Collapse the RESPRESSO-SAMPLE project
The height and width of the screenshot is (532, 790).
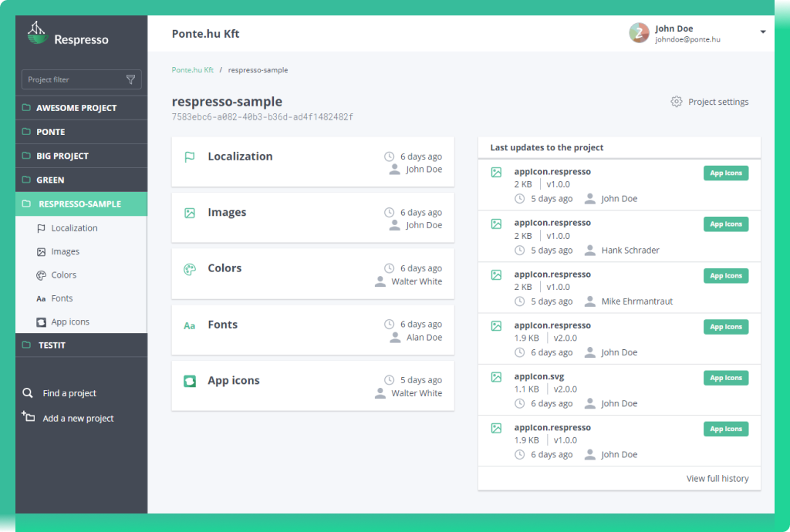tap(79, 204)
